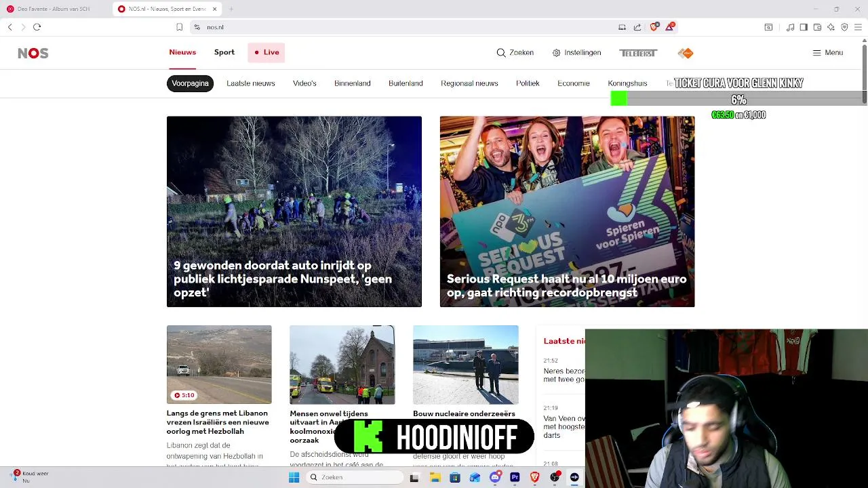Open Discord from the taskbar
This screenshot has height=488, width=868.
pyautogui.click(x=494, y=477)
